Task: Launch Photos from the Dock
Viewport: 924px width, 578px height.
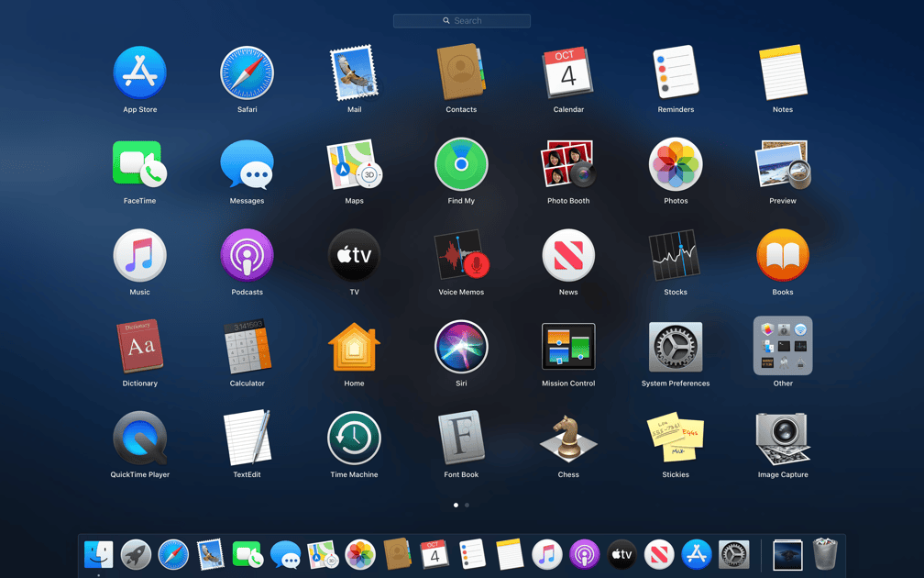Action: tap(360, 555)
